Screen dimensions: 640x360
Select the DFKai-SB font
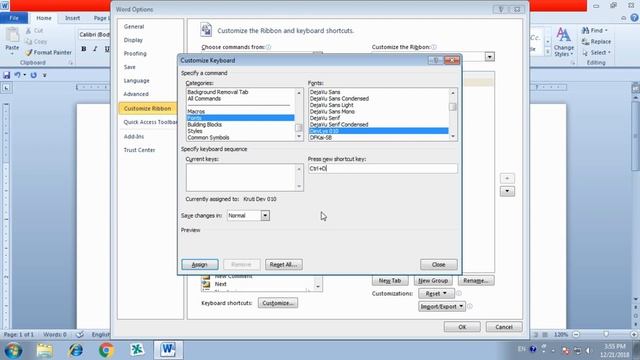pyautogui.click(x=321, y=138)
